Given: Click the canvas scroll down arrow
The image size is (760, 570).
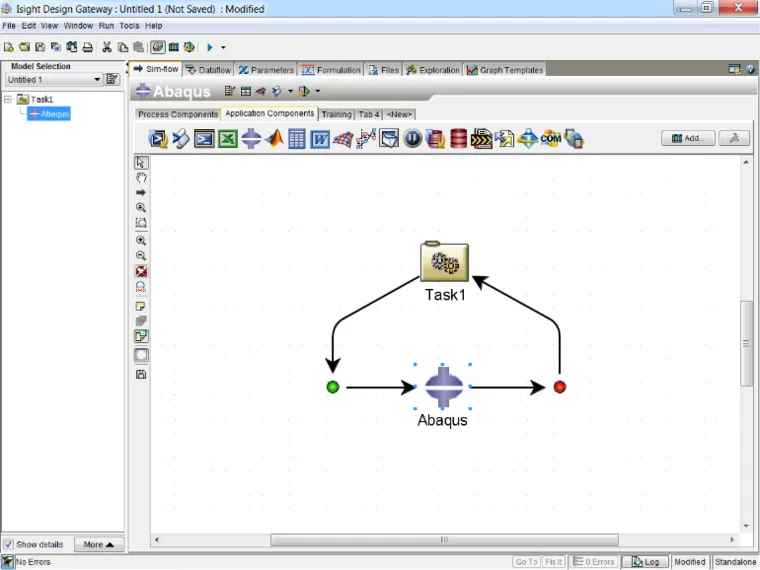Looking at the screenshot, I should (746, 526).
